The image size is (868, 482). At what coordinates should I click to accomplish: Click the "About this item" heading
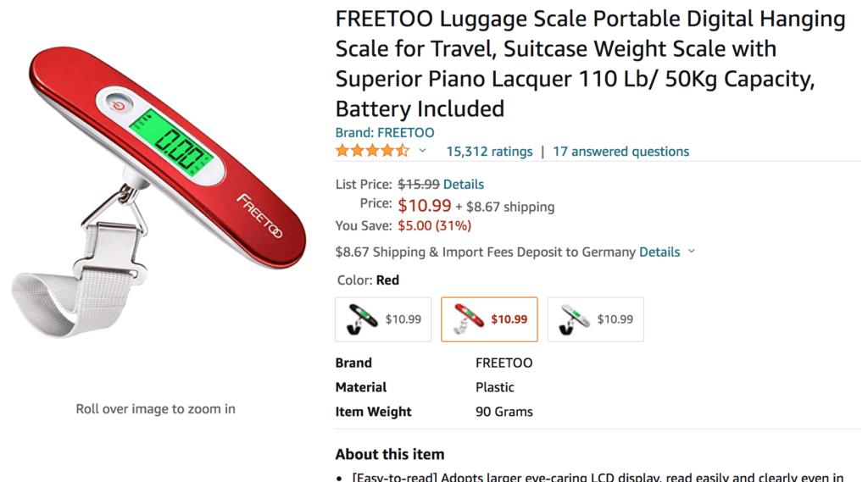coord(389,454)
